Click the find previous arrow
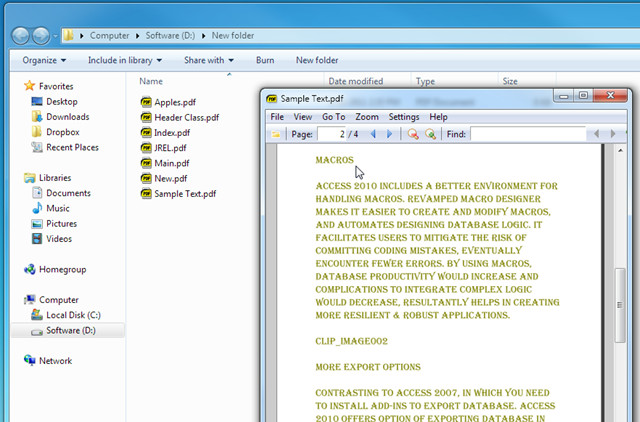The image size is (640, 422). pyautogui.click(x=596, y=133)
